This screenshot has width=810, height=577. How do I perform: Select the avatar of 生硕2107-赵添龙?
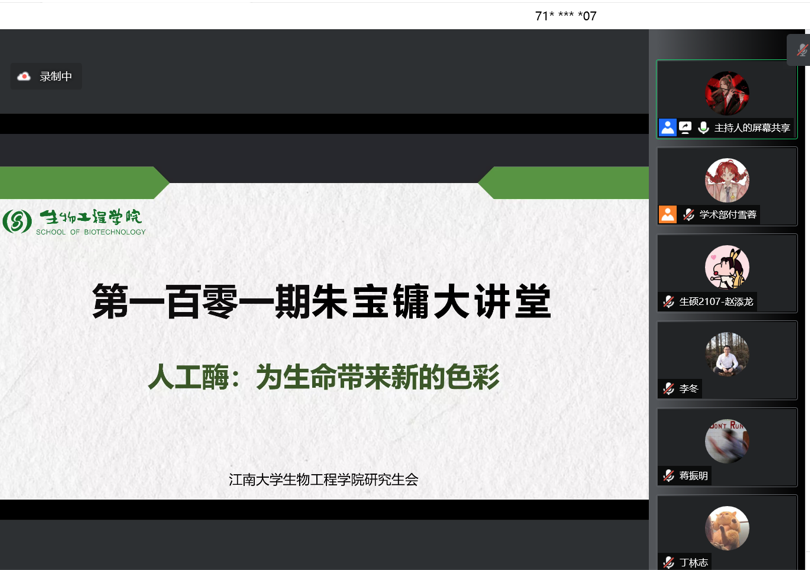coord(727,267)
